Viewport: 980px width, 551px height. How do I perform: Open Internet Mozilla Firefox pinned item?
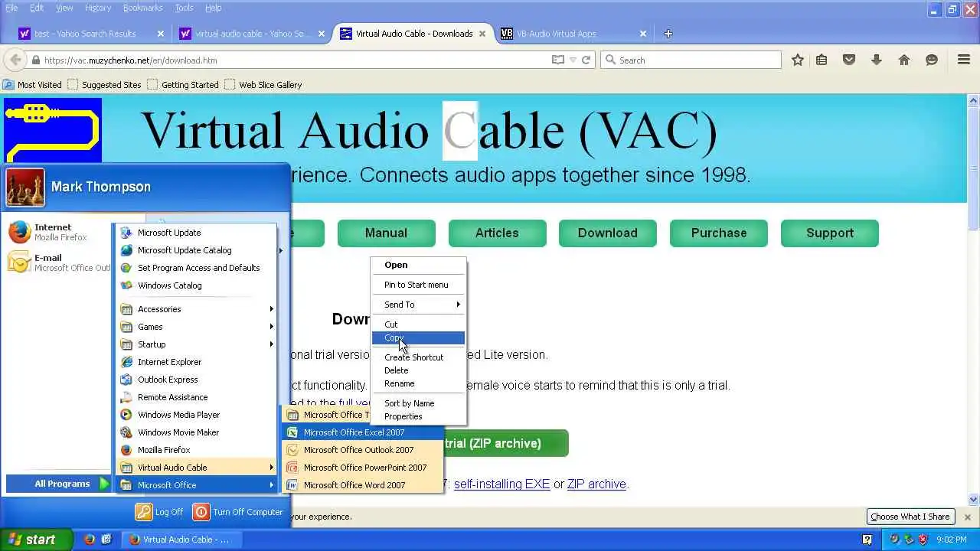58,232
